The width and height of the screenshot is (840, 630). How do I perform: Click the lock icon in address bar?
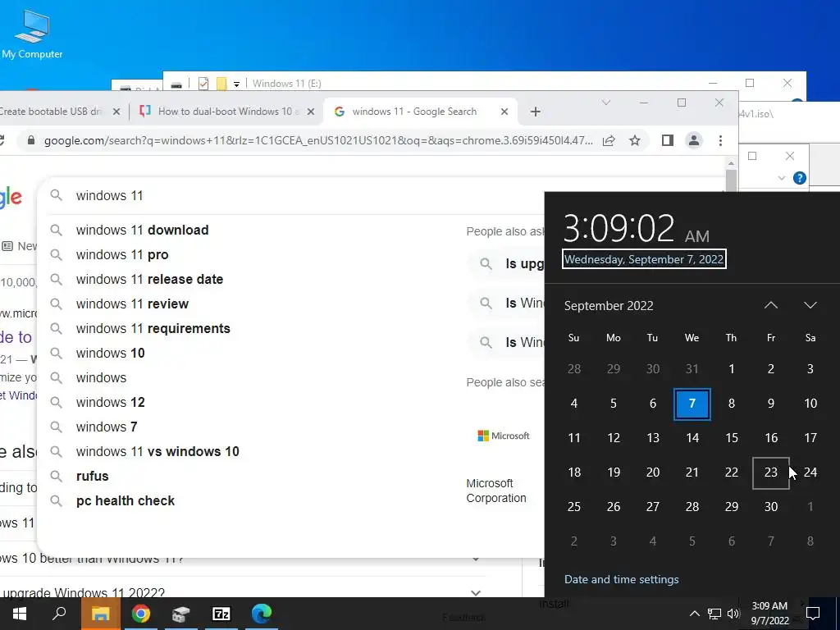coord(30,141)
